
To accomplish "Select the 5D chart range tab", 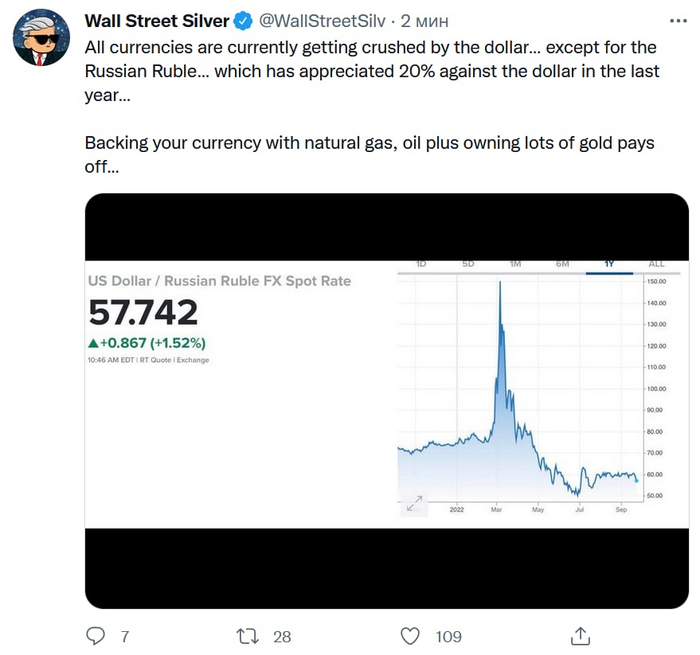I will [468, 264].
